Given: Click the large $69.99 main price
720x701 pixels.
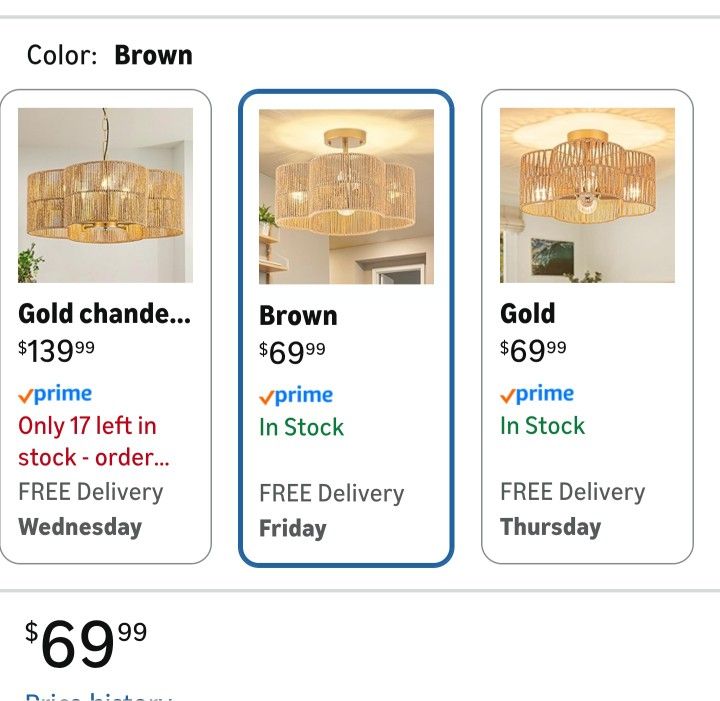Looking at the screenshot, I should [86, 644].
